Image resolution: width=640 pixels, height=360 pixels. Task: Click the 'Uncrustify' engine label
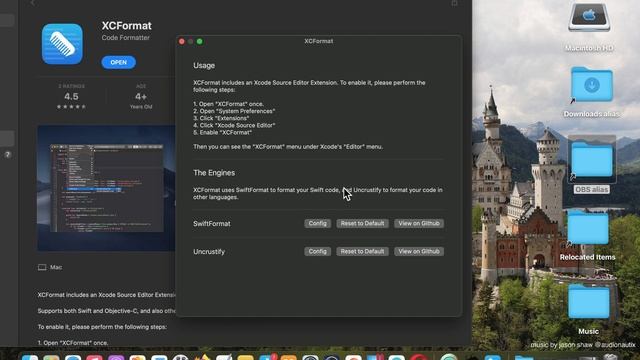tap(209, 252)
